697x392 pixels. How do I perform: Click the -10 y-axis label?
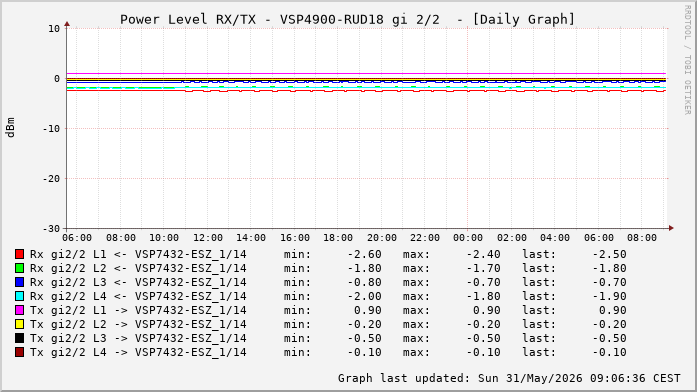(x=51, y=128)
